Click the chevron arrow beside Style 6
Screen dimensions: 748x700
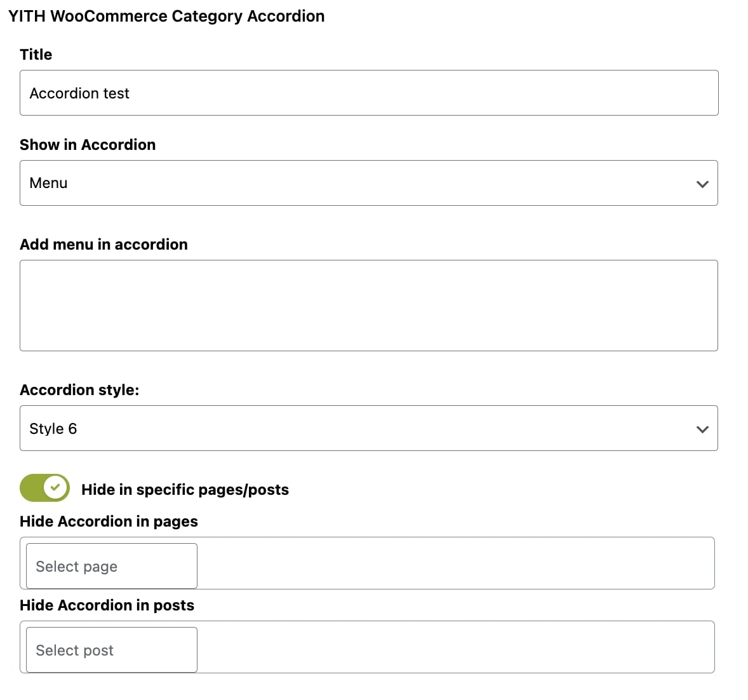702,429
